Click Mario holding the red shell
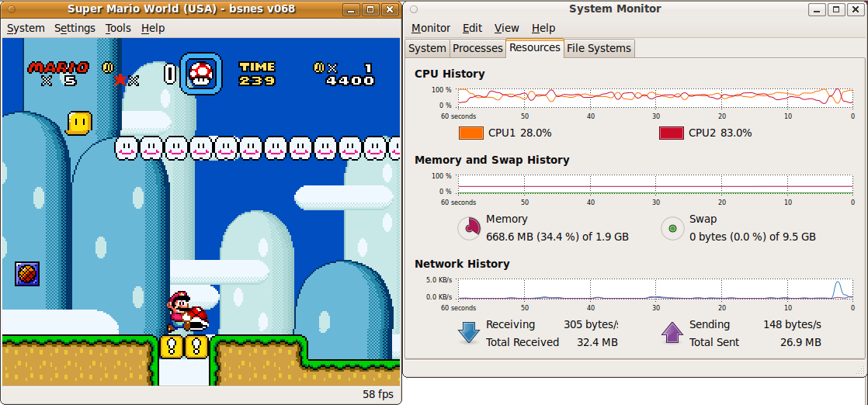Image resolution: width=868 pixels, height=405 pixels. (187, 312)
